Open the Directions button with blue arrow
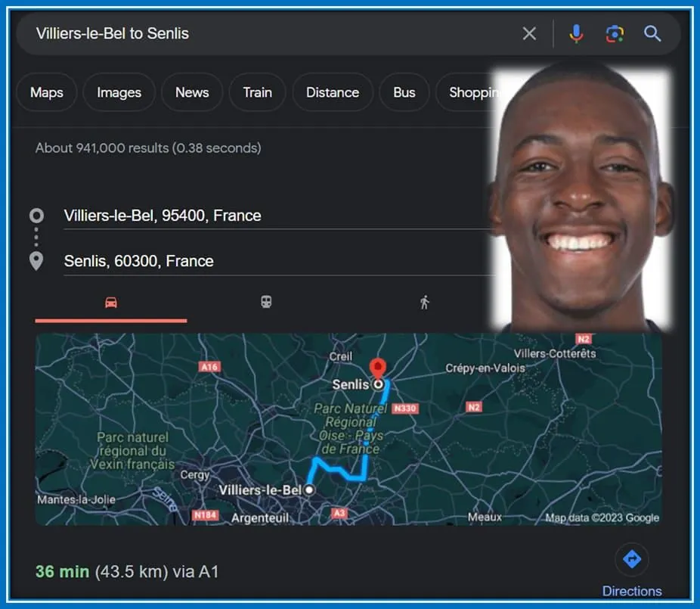This screenshot has width=700, height=609. point(632,559)
